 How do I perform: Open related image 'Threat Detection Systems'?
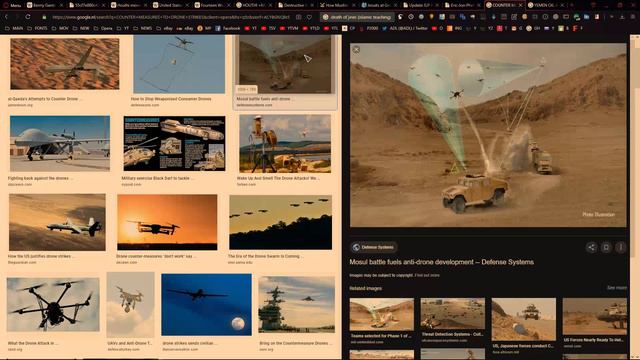[453, 314]
